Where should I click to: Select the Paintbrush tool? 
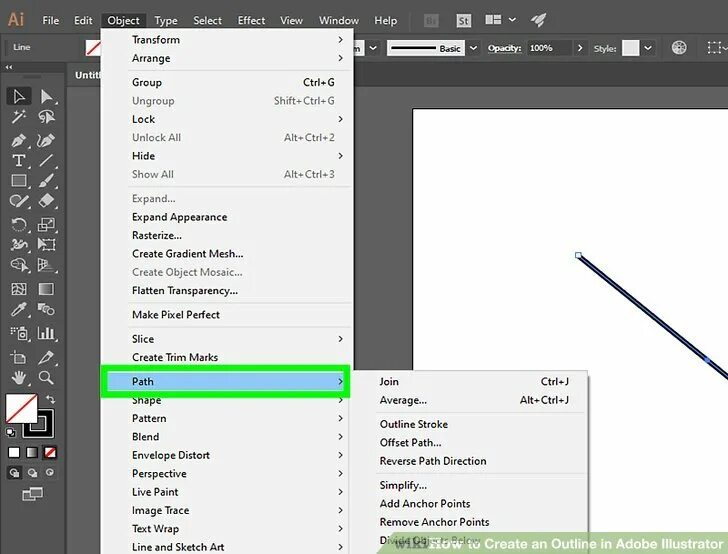coord(46,181)
